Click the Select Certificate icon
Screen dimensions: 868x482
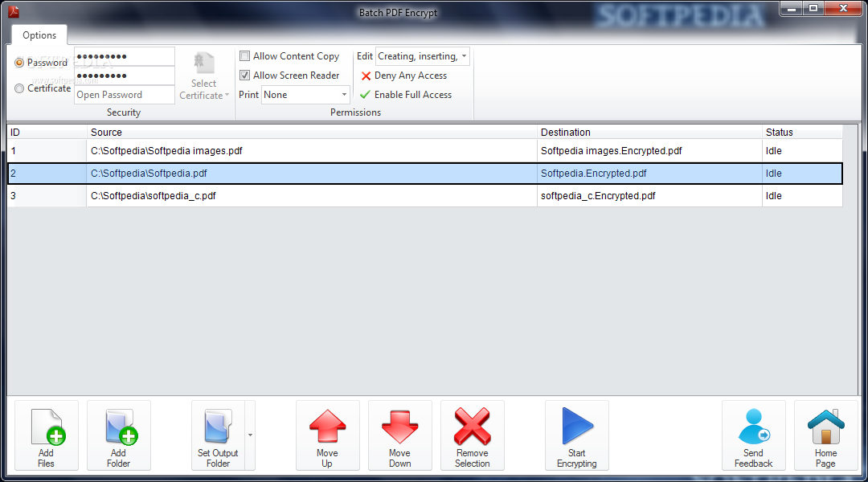[x=204, y=63]
